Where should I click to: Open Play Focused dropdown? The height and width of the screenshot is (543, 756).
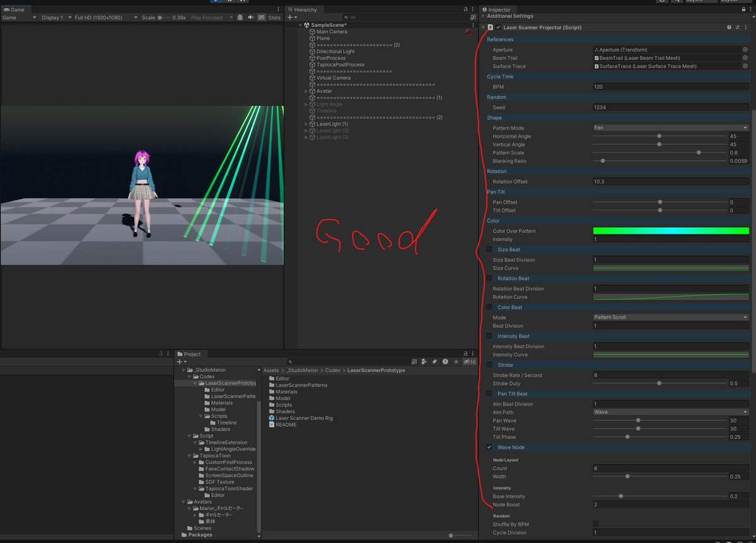click(x=211, y=18)
